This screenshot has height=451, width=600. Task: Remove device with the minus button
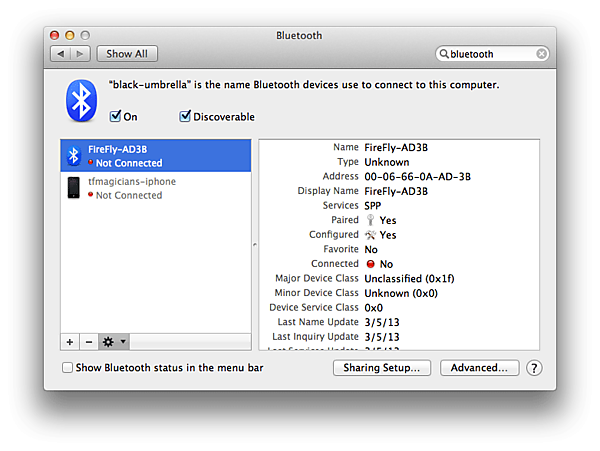click(x=89, y=341)
